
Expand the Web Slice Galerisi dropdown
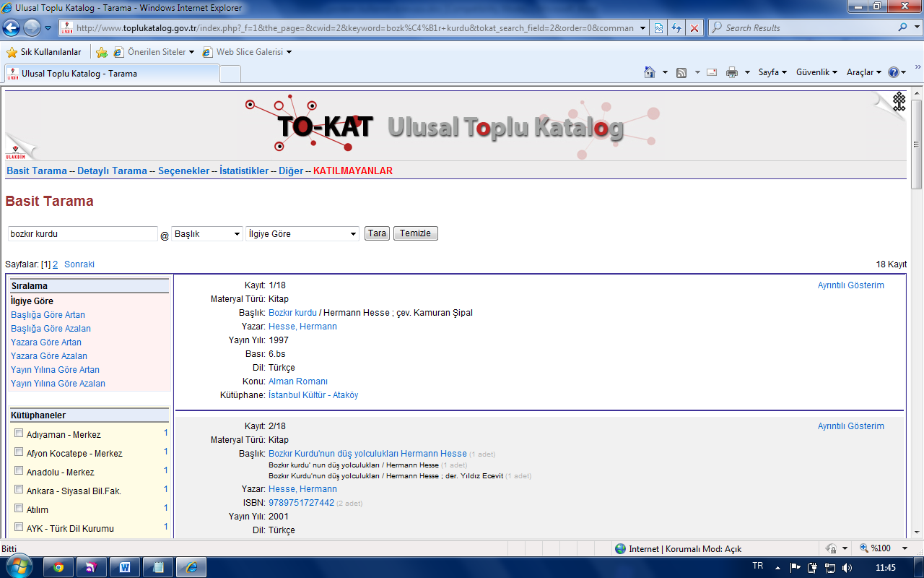point(289,52)
